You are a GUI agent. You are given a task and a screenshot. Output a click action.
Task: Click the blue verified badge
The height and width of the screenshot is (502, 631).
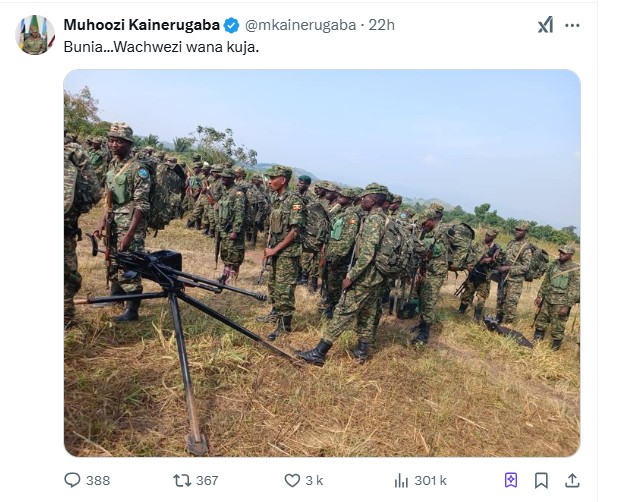click(231, 25)
